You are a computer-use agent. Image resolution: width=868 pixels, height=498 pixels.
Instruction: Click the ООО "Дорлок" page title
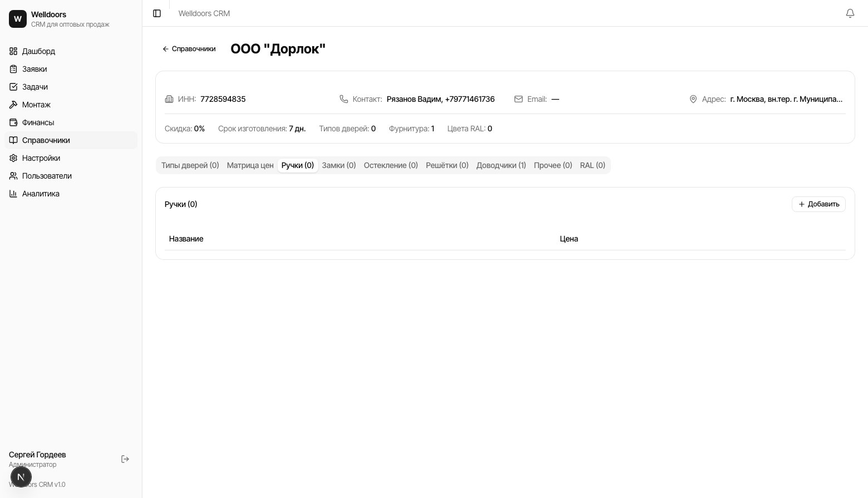(278, 49)
